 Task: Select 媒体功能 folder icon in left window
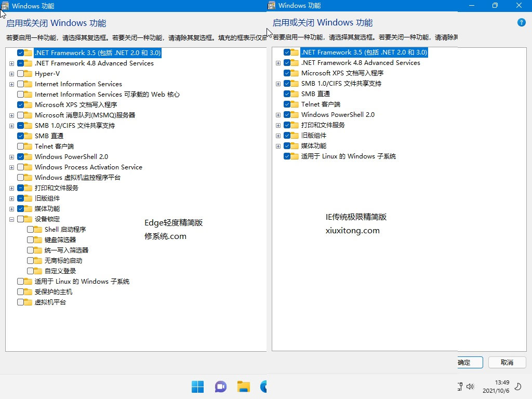click(x=28, y=209)
